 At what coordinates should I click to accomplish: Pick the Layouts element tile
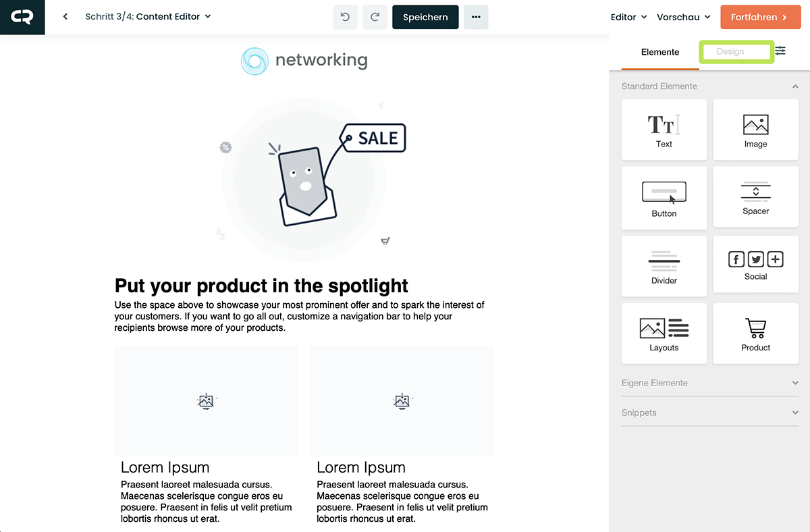pyautogui.click(x=664, y=334)
